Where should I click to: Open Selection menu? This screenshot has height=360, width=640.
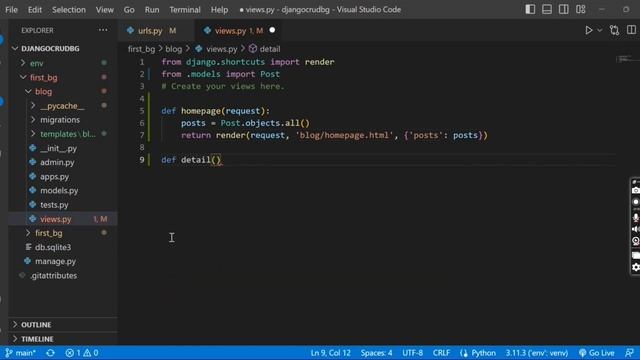pos(69,9)
